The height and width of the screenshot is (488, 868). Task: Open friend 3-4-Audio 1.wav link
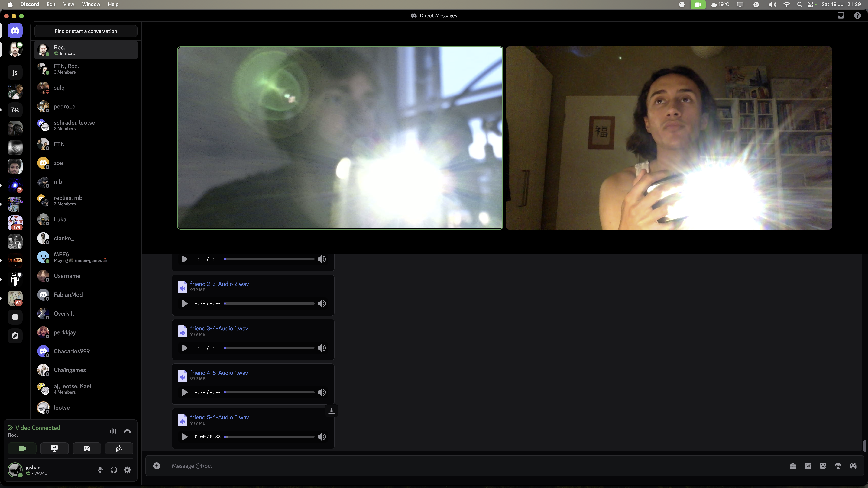[x=219, y=328]
